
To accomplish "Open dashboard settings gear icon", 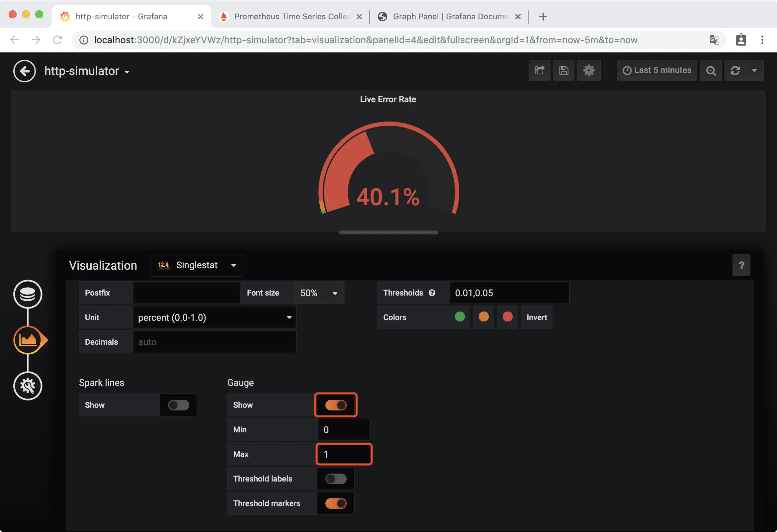I will 589,70.
